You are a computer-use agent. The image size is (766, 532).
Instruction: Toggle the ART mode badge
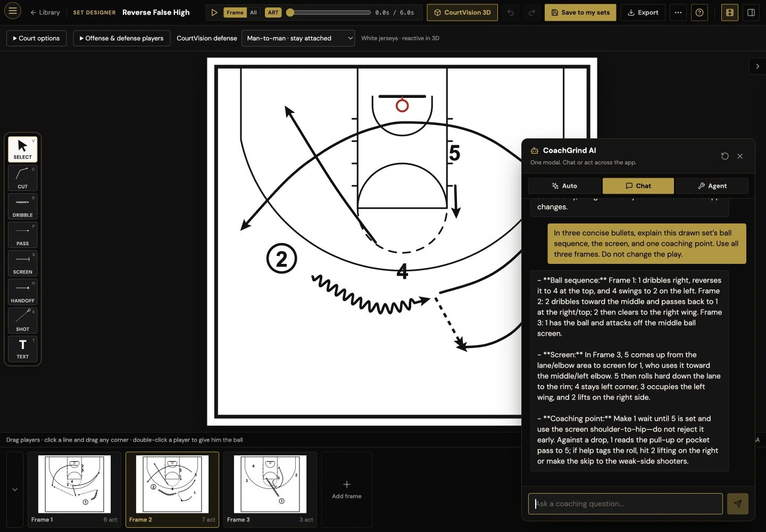coord(273,12)
